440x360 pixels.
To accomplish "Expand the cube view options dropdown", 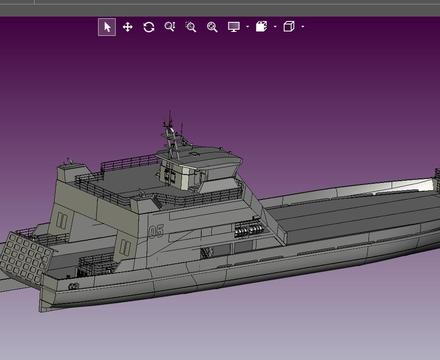I will click(x=302, y=27).
